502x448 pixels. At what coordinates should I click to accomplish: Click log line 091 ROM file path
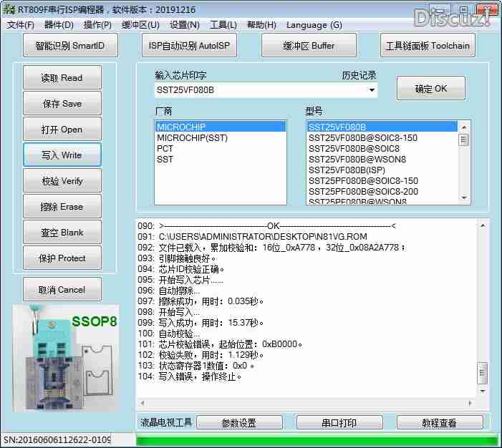[x=252, y=237]
